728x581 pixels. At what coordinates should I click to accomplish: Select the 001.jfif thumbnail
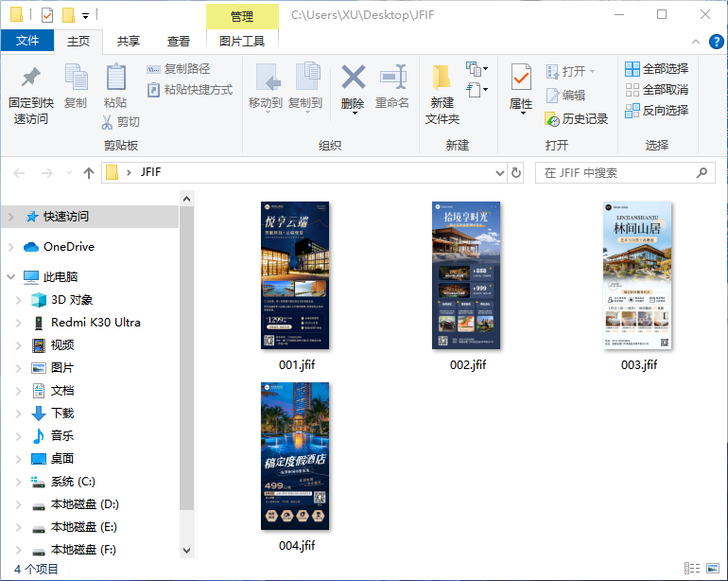295,275
